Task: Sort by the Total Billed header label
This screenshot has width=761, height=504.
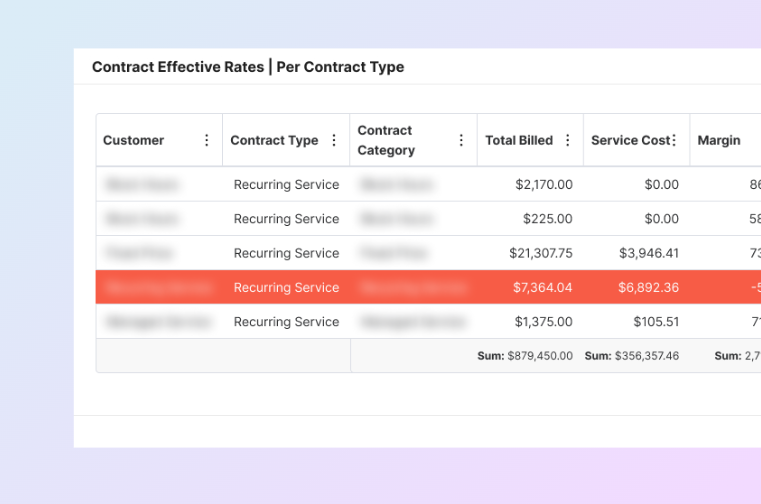Action: [x=518, y=141]
